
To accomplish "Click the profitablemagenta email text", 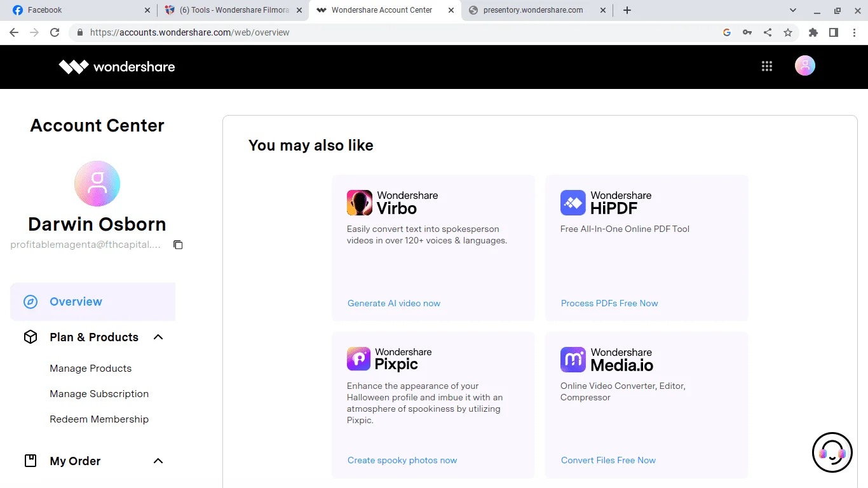I will (x=86, y=245).
